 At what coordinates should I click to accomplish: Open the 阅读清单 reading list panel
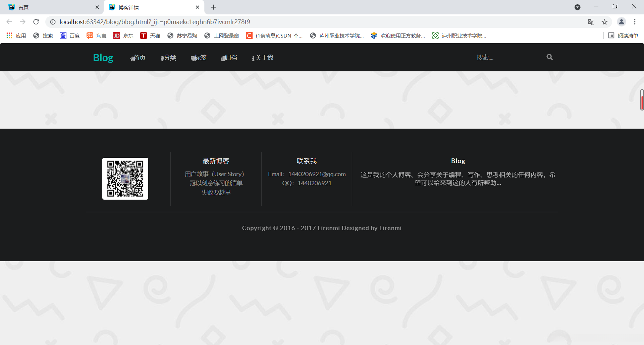(x=623, y=36)
